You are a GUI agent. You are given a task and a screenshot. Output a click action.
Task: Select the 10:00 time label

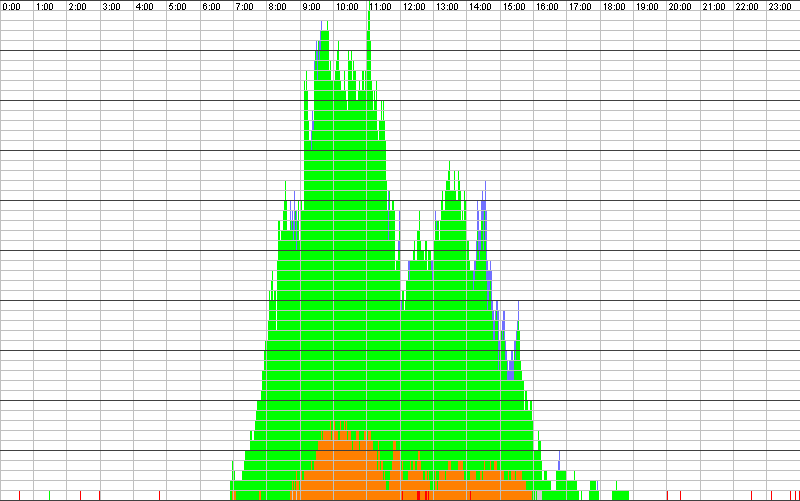click(x=347, y=7)
